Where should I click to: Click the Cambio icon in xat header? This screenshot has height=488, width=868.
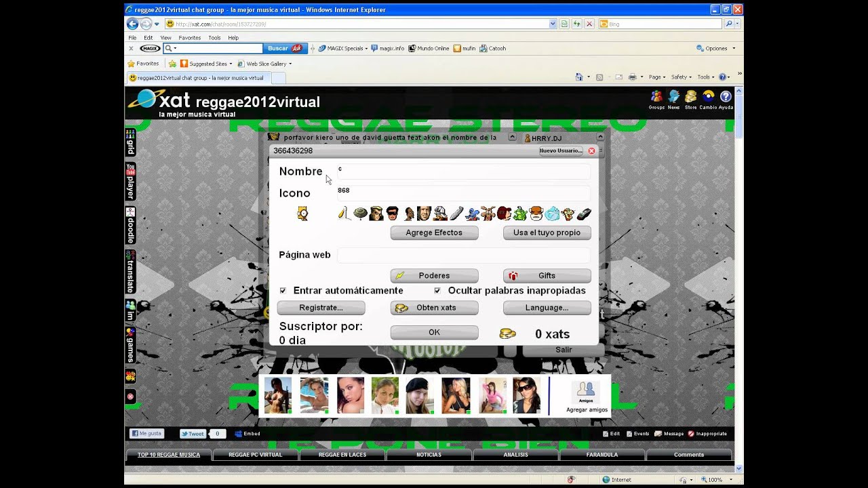pos(708,100)
